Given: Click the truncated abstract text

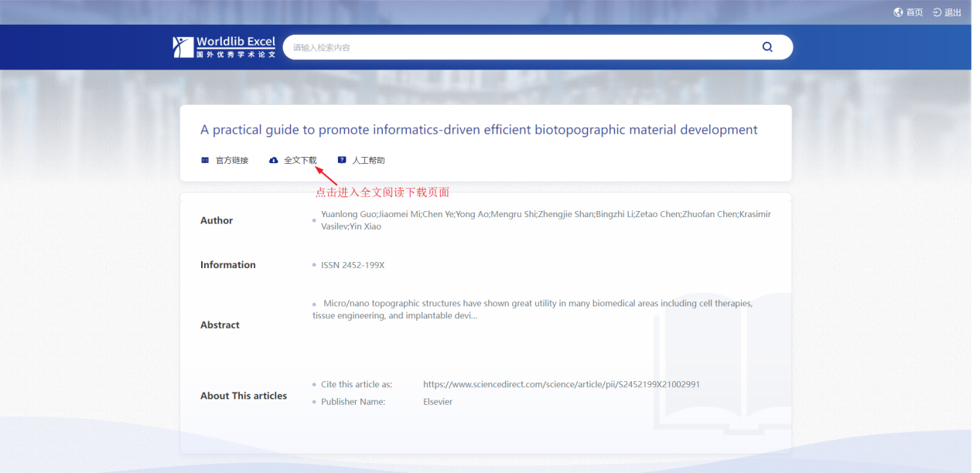Looking at the screenshot, I should (532, 309).
